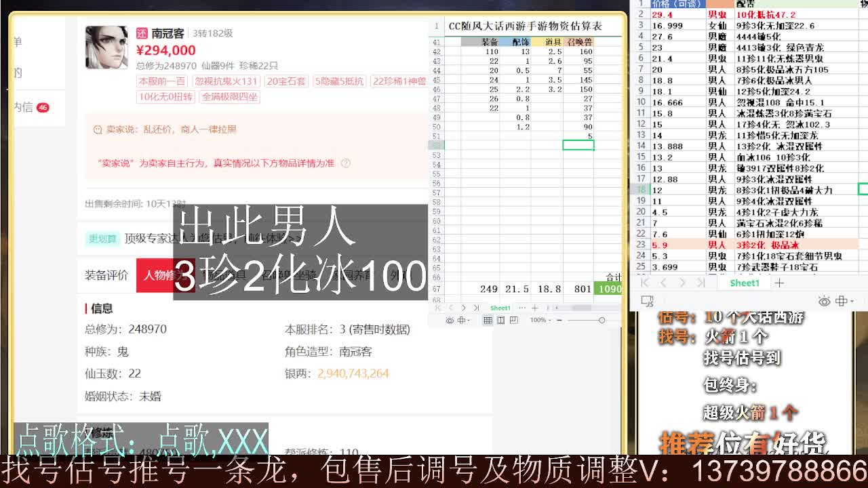This screenshot has width=868, height=488.
Task: Select the 5隐藏5抵抗 tag
Action: tap(340, 81)
